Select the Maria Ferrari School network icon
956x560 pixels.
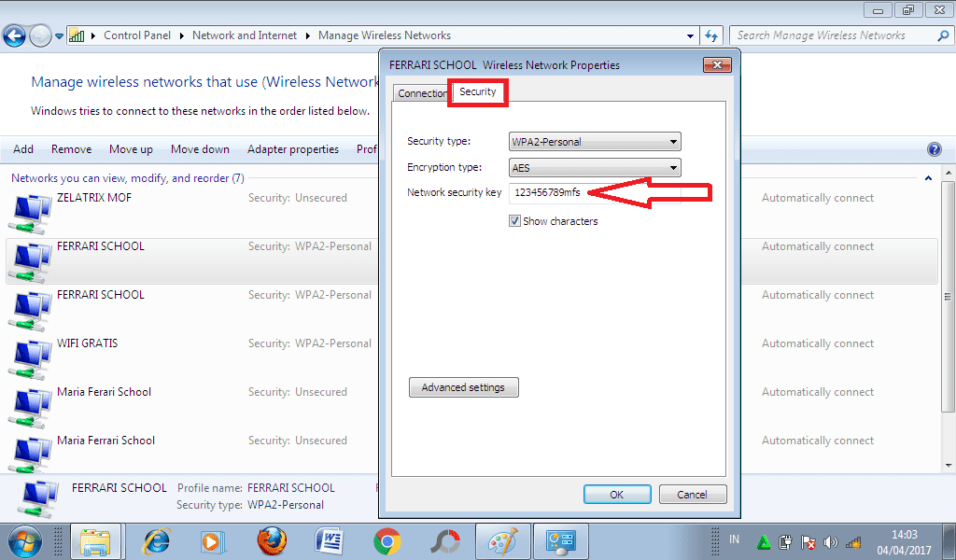[29, 454]
